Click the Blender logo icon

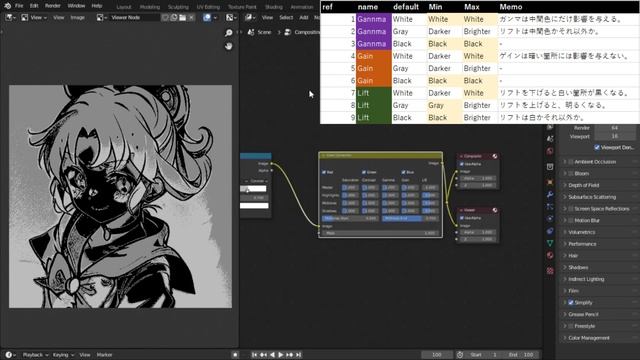(x=7, y=6)
